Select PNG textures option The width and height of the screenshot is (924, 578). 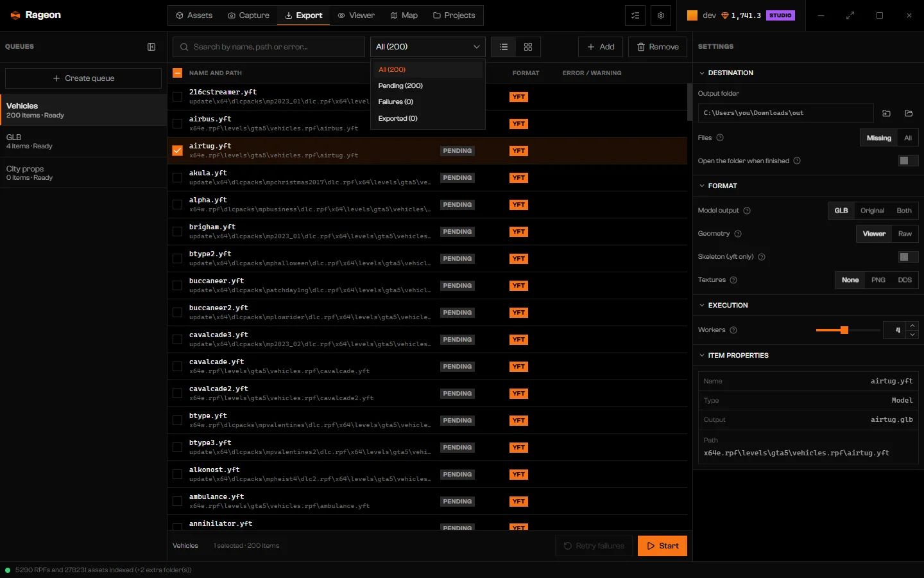[x=878, y=280]
